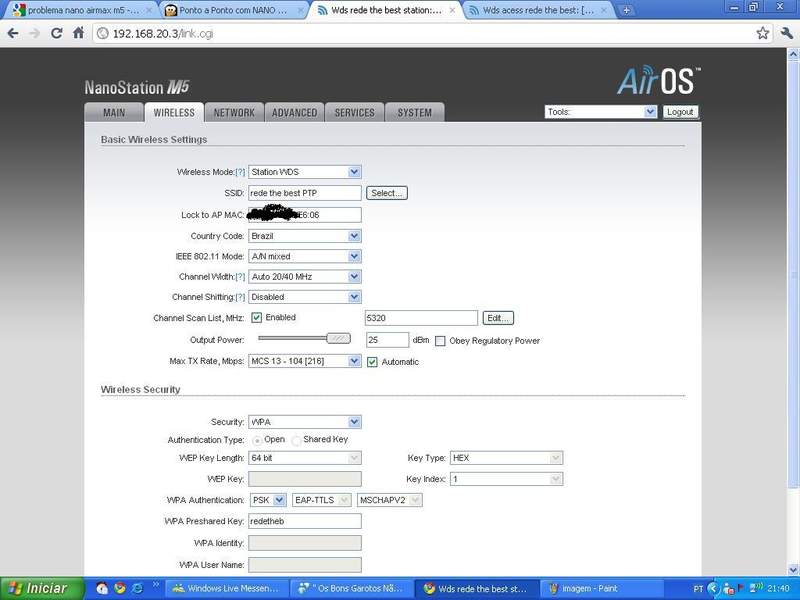
Task: Open the NETWORK tab
Action: tap(234, 113)
